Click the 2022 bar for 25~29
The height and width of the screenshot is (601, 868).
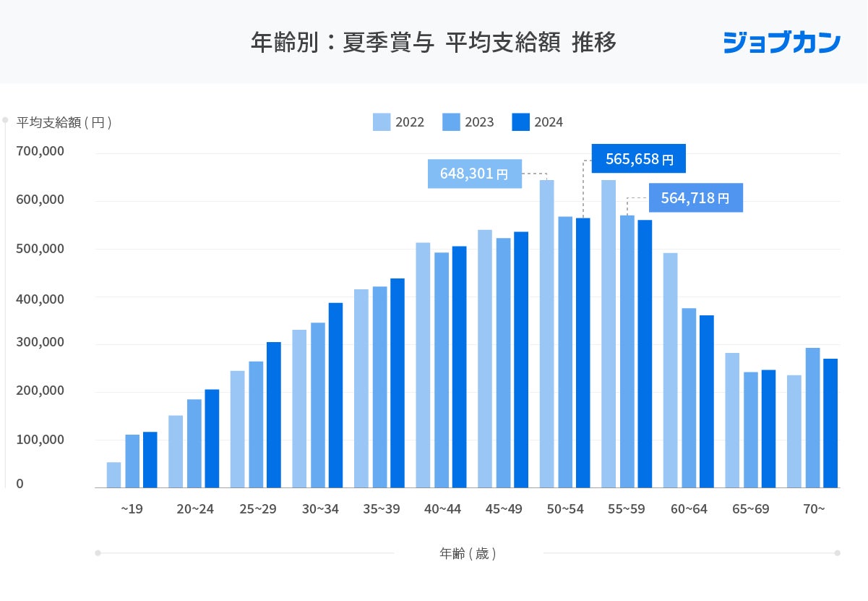point(238,429)
